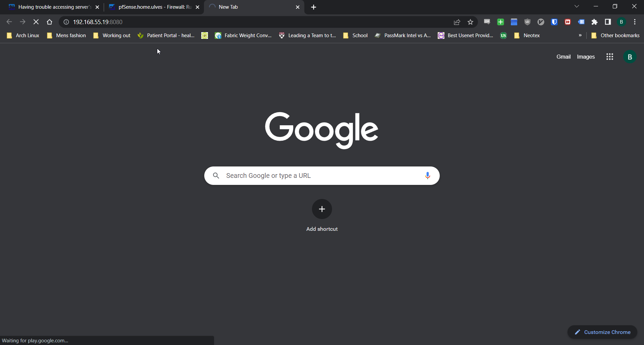Viewport: 644px width, 345px height.
Task: Stop loading the page
Action: pos(36,22)
